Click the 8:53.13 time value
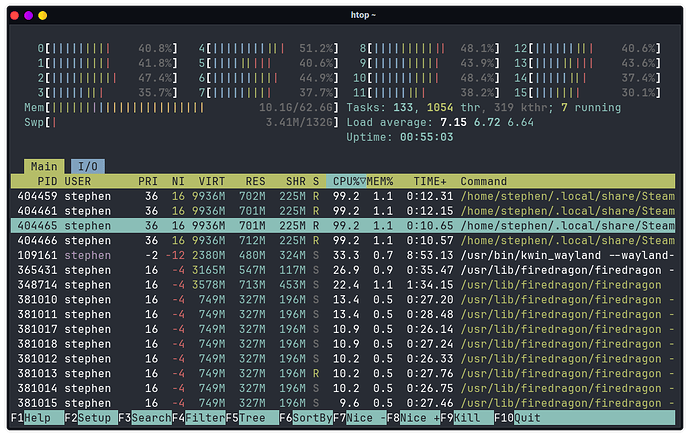Viewport: 690px width, 437px height. point(430,255)
